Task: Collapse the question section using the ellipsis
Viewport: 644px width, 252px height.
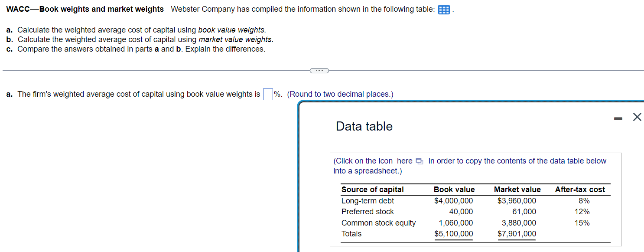Action: tap(319, 70)
